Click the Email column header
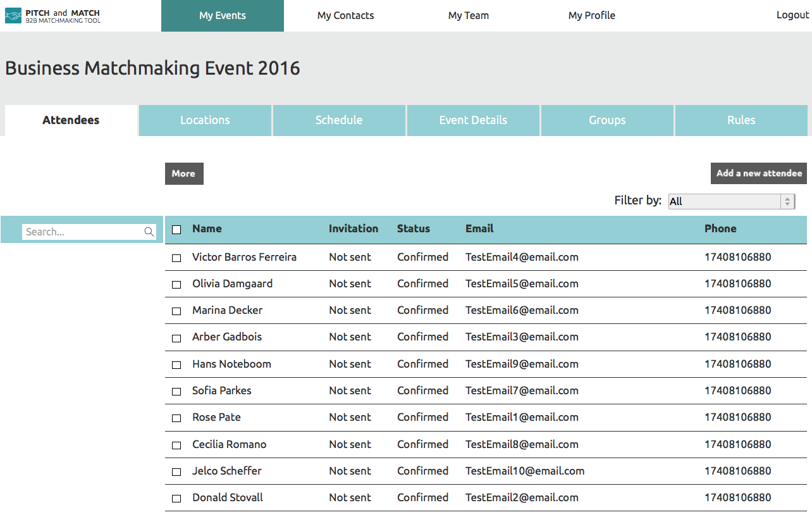This screenshot has width=812, height=517. click(479, 228)
